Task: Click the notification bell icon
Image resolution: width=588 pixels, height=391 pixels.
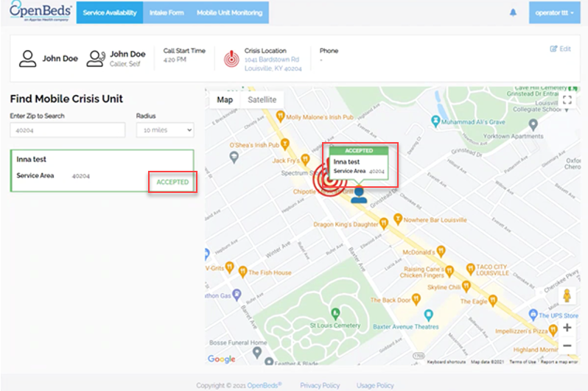Action: click(513, 13)
